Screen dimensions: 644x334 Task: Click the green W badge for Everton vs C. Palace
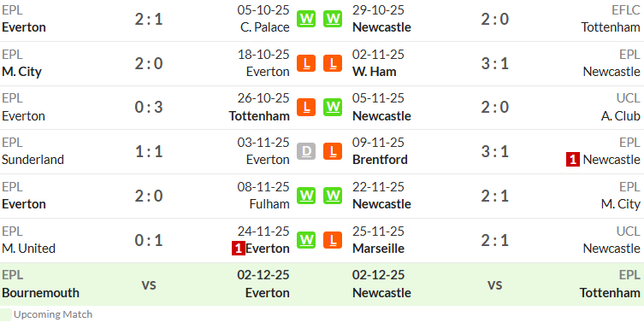coord(306,19)
